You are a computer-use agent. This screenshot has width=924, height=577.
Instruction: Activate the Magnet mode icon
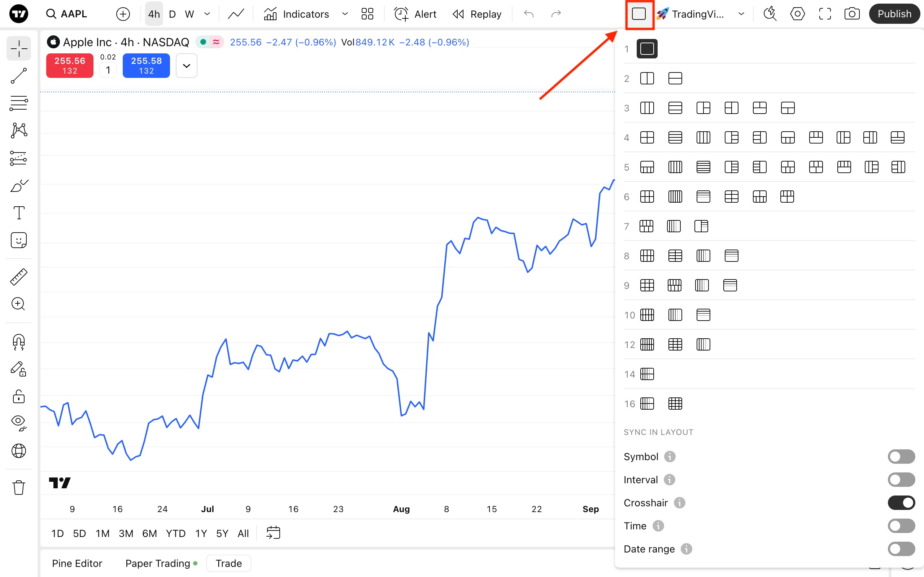(x=18, y=342)
